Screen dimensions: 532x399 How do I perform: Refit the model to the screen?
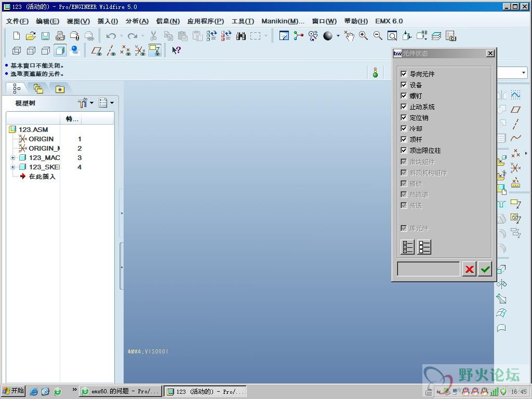point(392,36)
